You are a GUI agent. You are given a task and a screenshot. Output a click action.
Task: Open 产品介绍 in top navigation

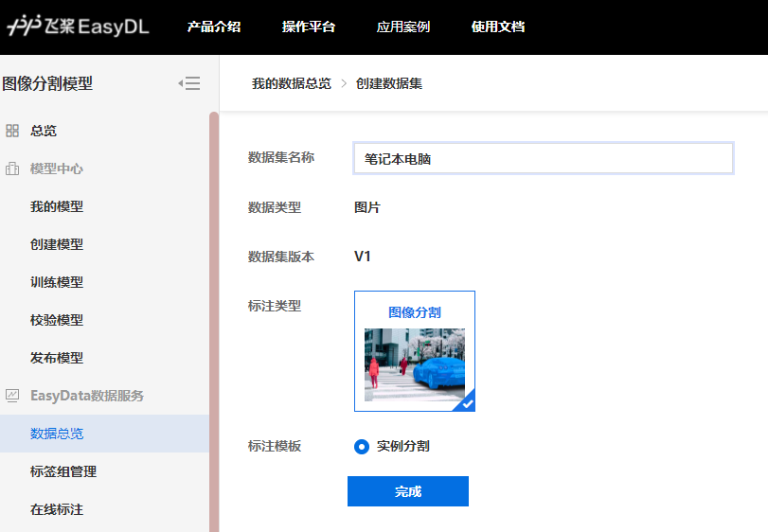click(214, 27)
